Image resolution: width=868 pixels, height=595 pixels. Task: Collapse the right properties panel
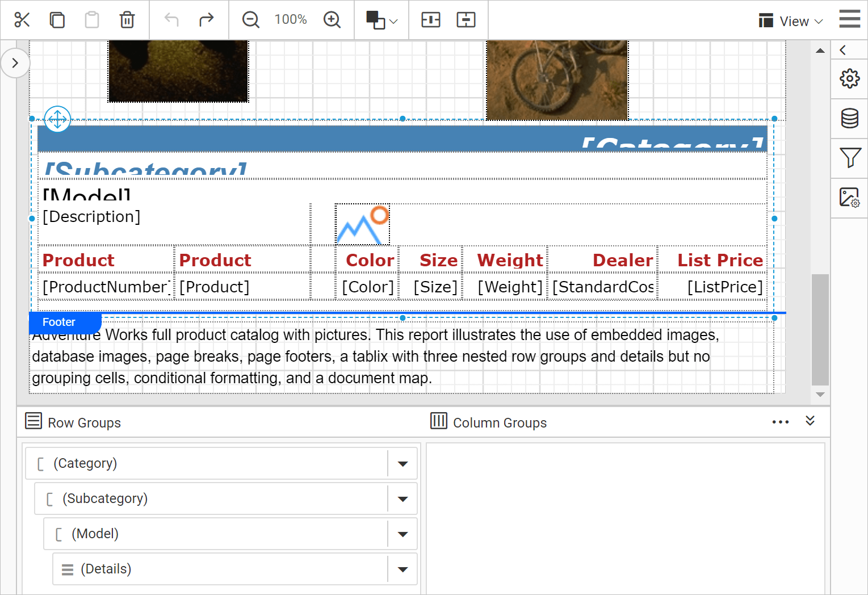843,50
